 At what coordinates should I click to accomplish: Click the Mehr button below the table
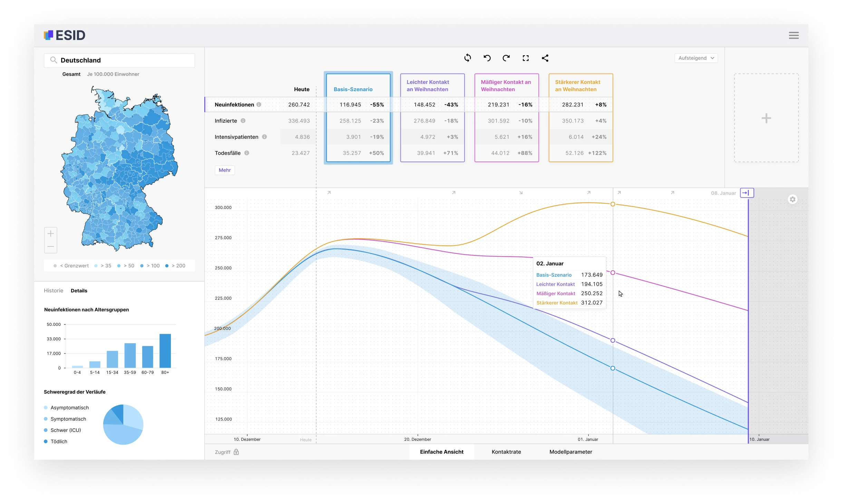click(x=225, y=170)
